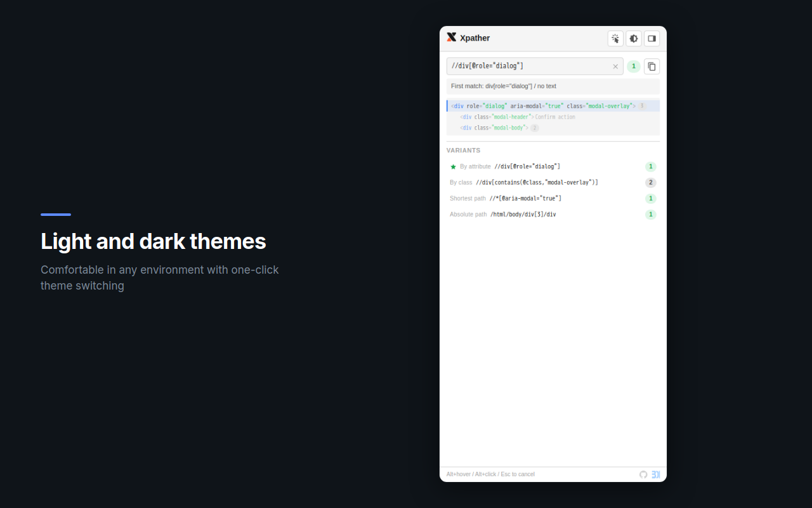Switch between light and dark theme
The width and height of the screenshot is (812, 508).
633,38
